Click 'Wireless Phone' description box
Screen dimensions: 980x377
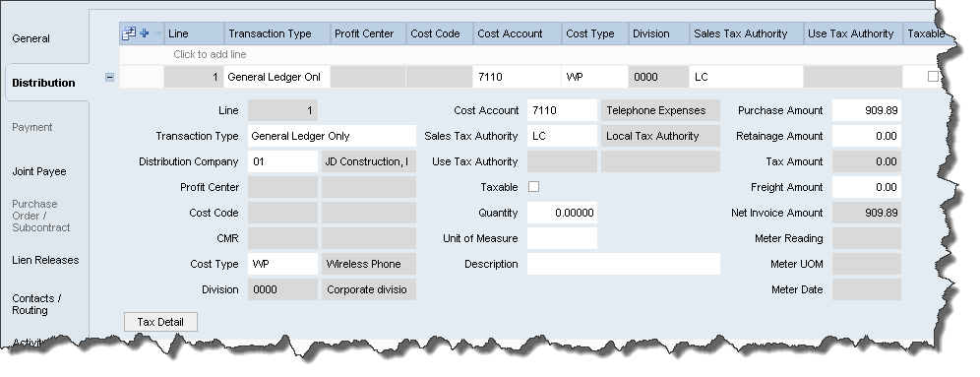369,264
